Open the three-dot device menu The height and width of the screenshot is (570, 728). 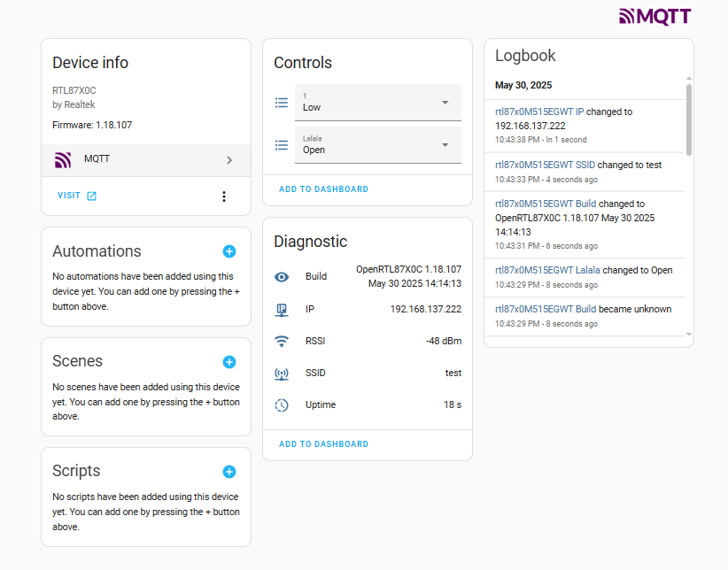coord(224,196)
